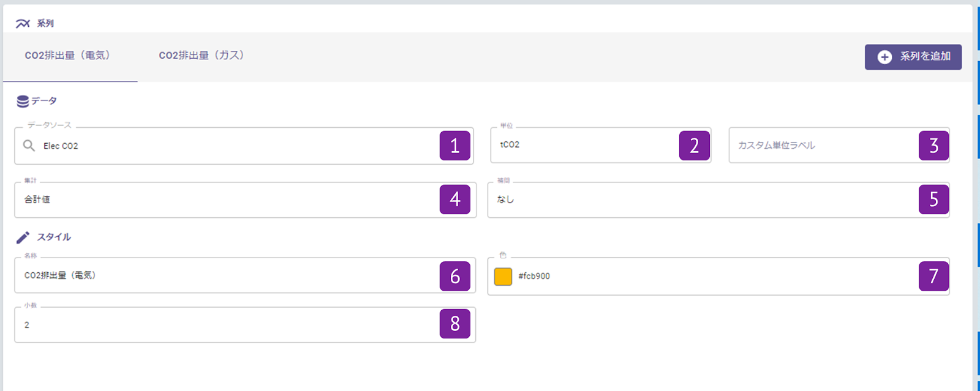Image resolution: width=980 pixels, height=391 pixels.
Task: Click the plus icon in the 系列を追加 button
Action: [x=884, y=57]
